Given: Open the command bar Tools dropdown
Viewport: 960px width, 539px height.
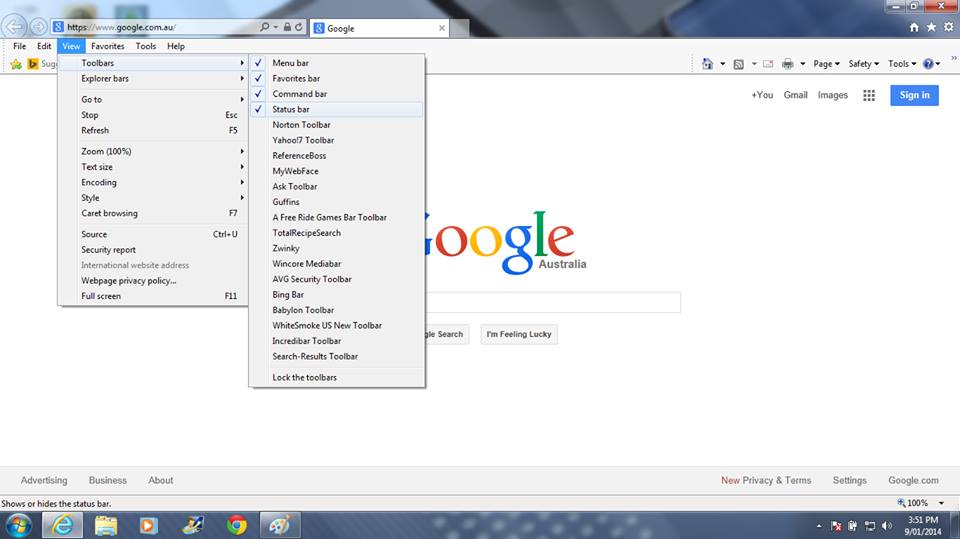Looking at the screenshot, I should pyautogui.click(x=902, y=64).
